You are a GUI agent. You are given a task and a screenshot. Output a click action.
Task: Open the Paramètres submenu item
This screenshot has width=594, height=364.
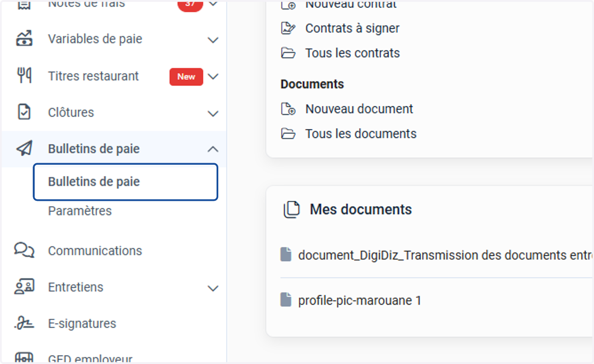(80, 211)
